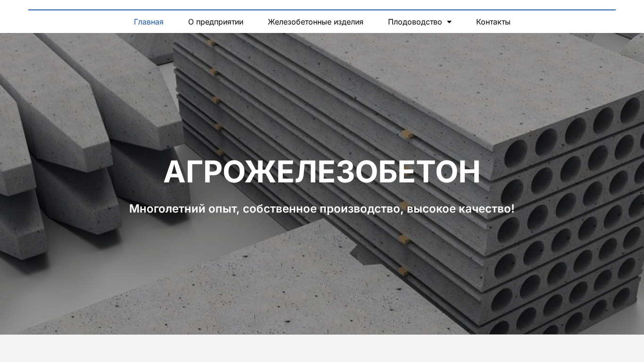The image size is (644, 362).
Task: Navigate to the Контакты page
Action: pyautogui.click(x=493, y=22)
